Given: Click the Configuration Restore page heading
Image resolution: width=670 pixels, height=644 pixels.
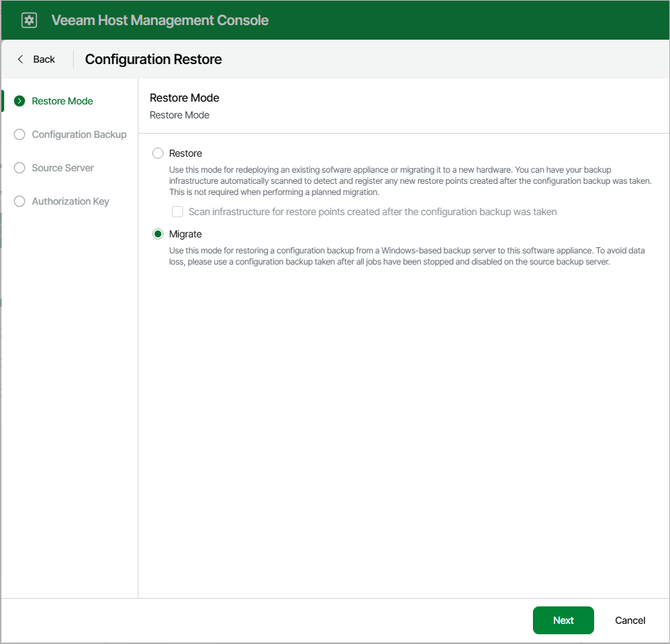Looking at the screenshot, I should pos(153,59).
